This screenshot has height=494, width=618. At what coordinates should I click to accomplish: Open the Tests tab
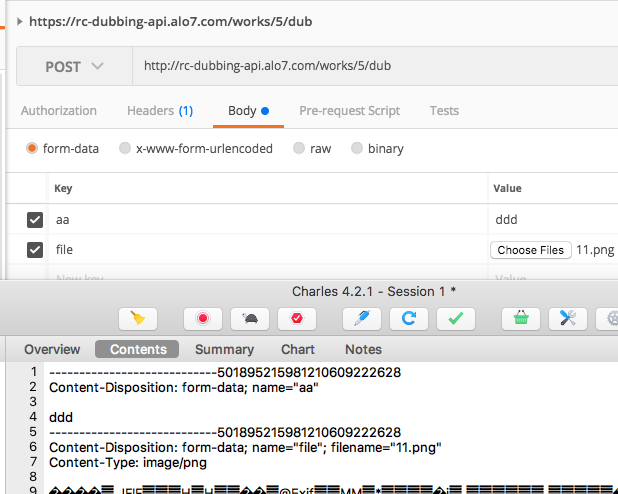[x=444, y=111]
